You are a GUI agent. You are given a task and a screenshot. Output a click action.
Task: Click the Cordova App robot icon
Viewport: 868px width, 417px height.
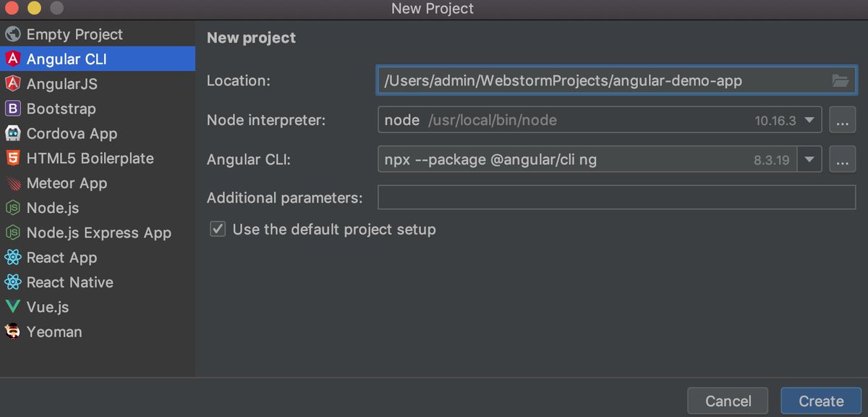12,133
